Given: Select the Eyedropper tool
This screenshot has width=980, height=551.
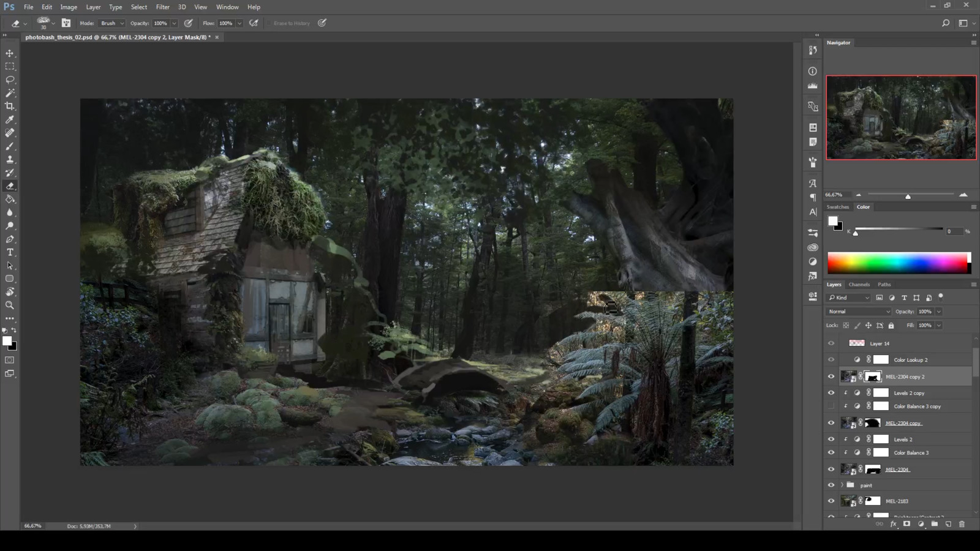Looking at the screenshot, I should [x=10, y=119].
